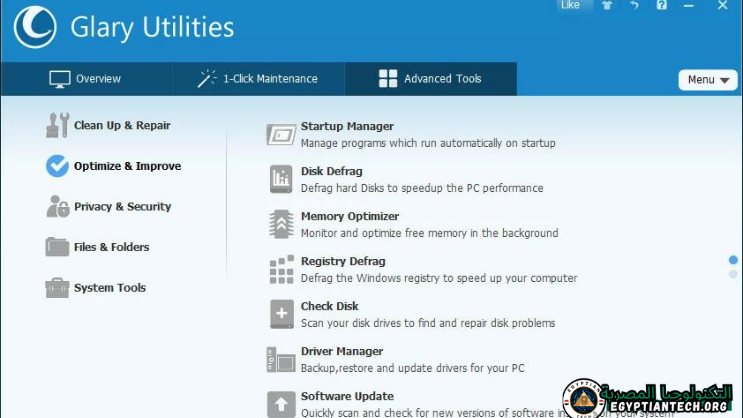Viewport: 743px width, 418px height.
Task: Click the brush and wrench Clean Up icon
Action: tap(58, 125)
